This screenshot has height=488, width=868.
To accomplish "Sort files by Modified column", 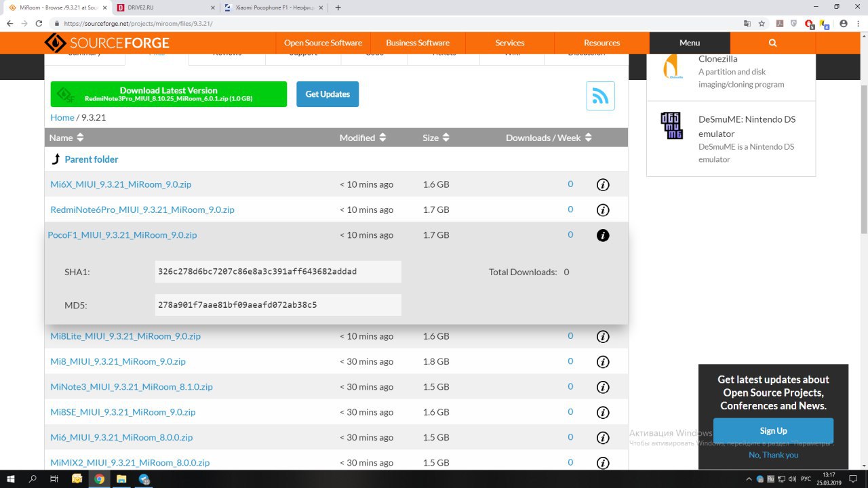I will 363,138.
